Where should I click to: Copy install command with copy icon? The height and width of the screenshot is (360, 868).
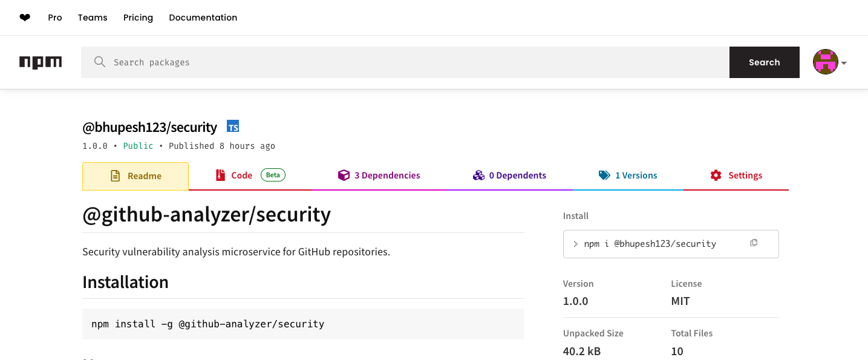754,243
